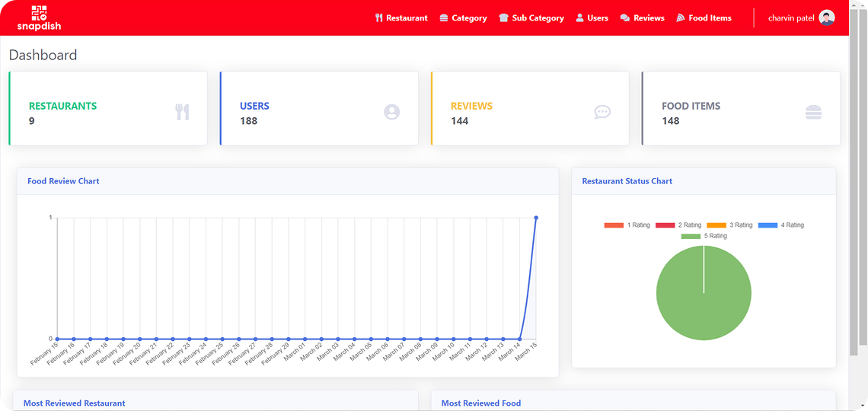868x411 pixels.
Task: Open the Food Items menu item
Action: [x=710, y=18]
